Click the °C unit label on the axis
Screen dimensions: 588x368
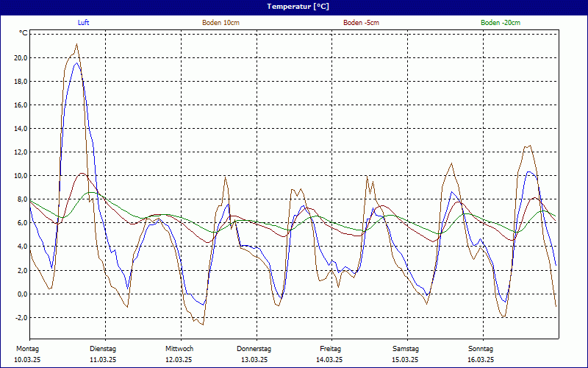pyautogui.click(x=24, y=33)
